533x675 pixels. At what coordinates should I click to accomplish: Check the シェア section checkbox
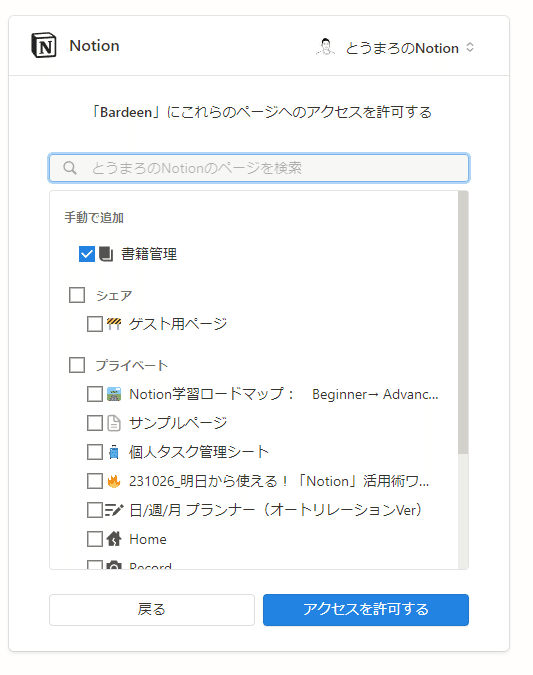click(x=77, y=295)
